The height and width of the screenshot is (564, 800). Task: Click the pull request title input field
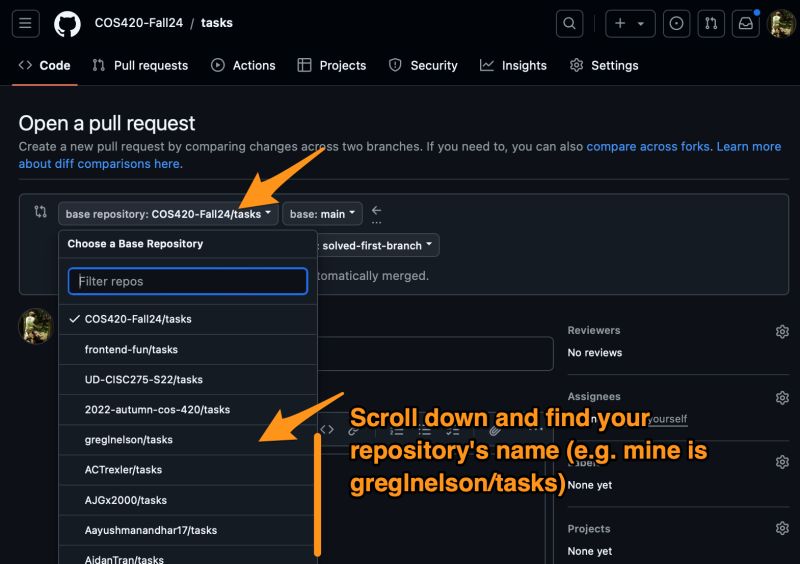coord(435,353)
